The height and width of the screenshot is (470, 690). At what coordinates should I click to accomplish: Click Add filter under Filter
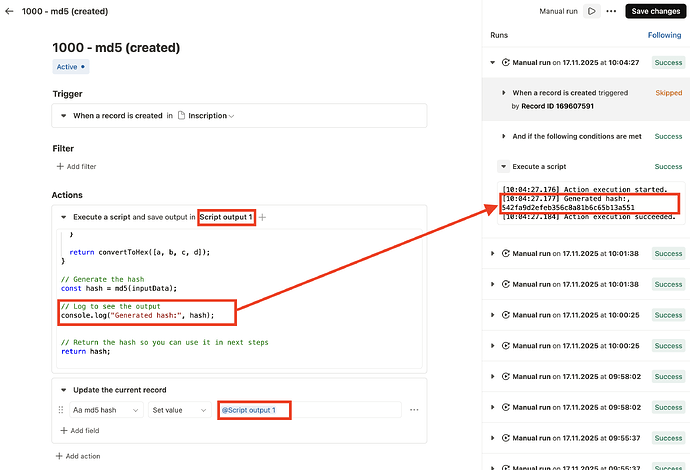pyautogui.click(x=77, y=167)
